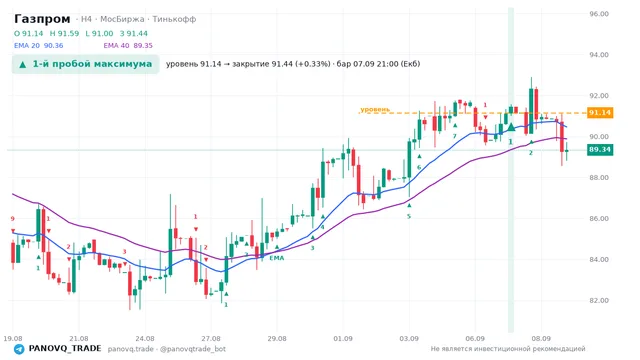Click the 01.09 date axis label
Image resolution: width=640 pixels, height=360 pixels.
343,339
